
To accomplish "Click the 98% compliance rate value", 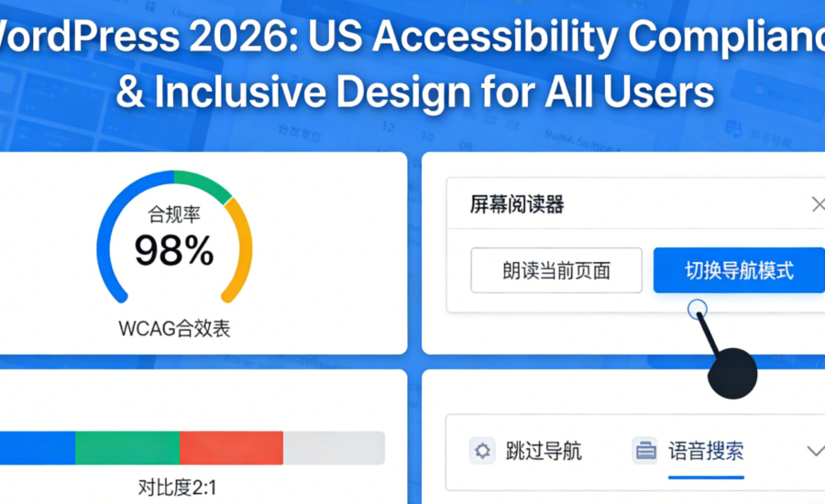I will (174, 250).
